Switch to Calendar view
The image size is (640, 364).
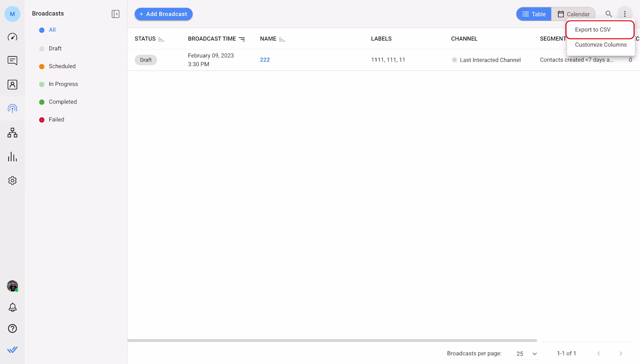(573, 14)
